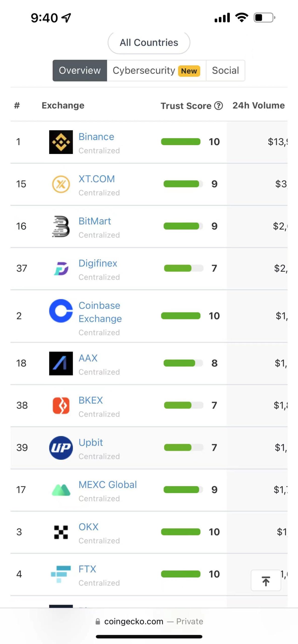The width and height of the screenshot is (298, 644).
Task: Open the FTX exchange link
Action: click(x=87, y=569)
